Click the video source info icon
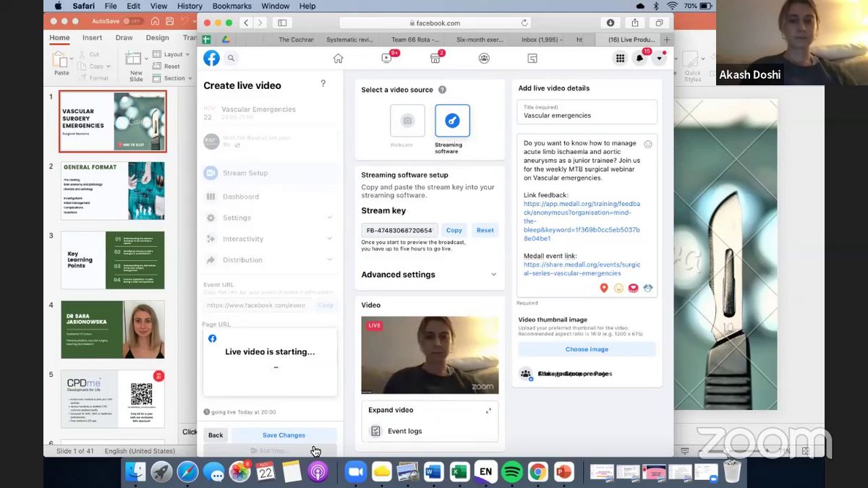 [x=442, y=90]
